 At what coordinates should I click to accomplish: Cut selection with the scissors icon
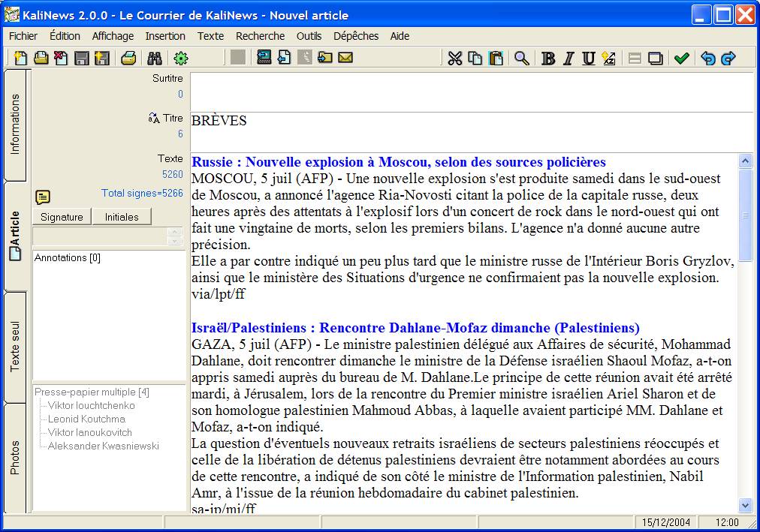click(454, 58)
